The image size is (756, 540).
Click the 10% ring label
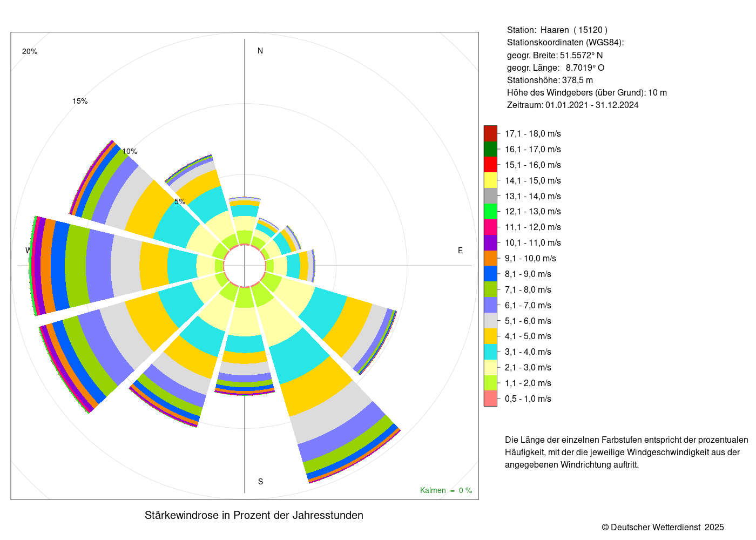[130, 151]
